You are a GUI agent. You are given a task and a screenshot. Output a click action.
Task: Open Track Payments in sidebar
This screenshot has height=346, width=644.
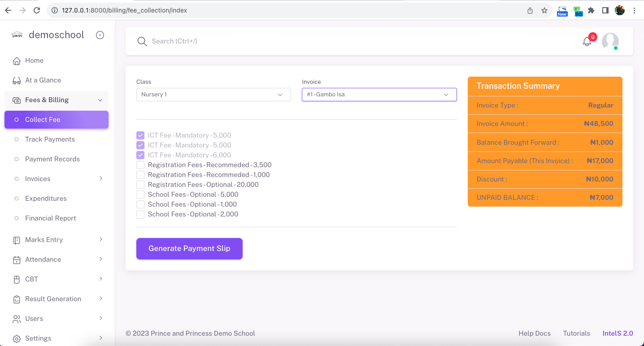(50, 139)
